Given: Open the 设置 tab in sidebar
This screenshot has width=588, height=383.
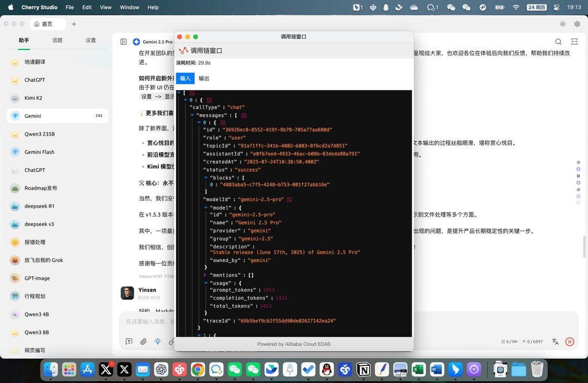Looking at the screenshot, I should click(91, 40).
